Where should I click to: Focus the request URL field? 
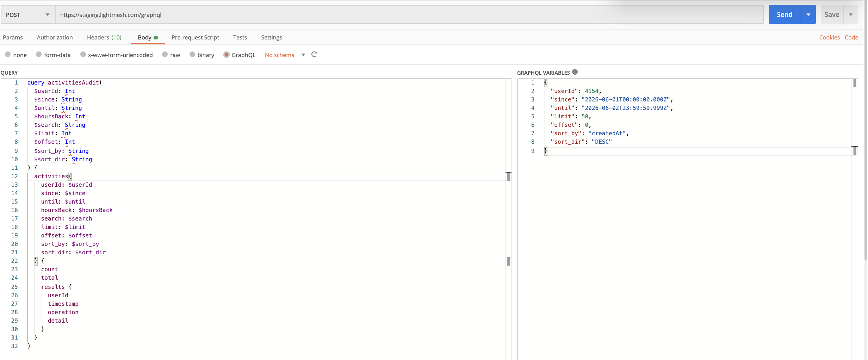(x=409, y=14)
